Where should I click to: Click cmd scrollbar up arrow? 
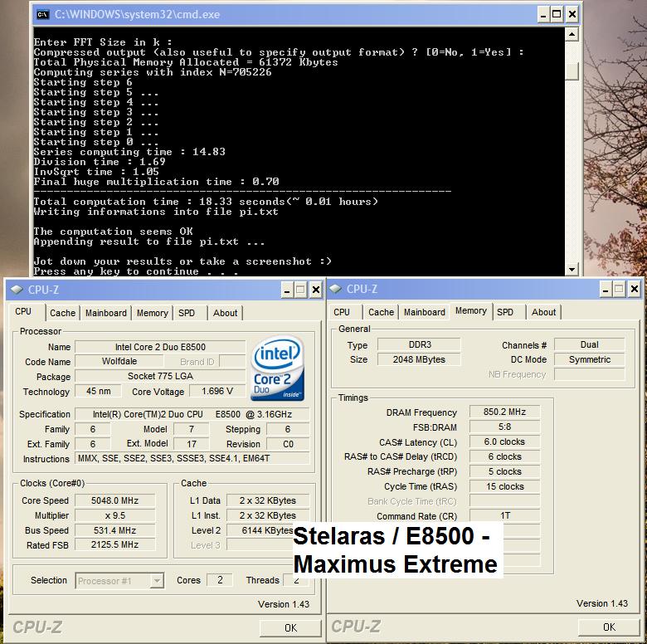click(x=572, y=34)
